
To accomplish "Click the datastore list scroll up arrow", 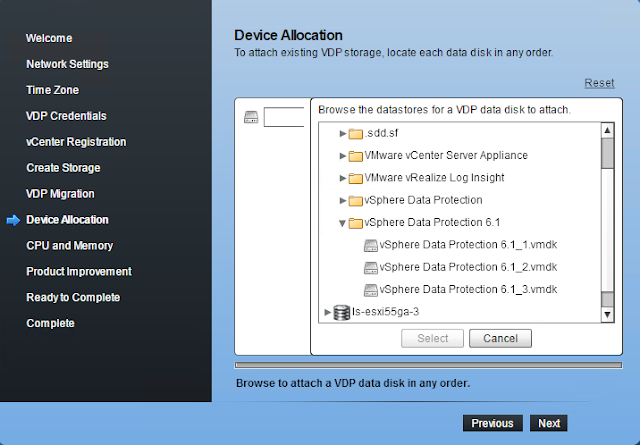I will tap(607, 130).
